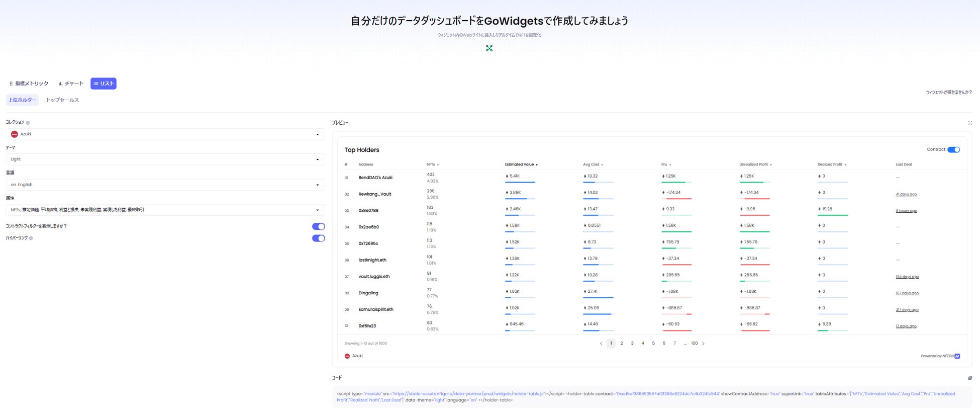Open the '194 days ago' last deal link
This screenshot has height=416, width=980.
907,277
